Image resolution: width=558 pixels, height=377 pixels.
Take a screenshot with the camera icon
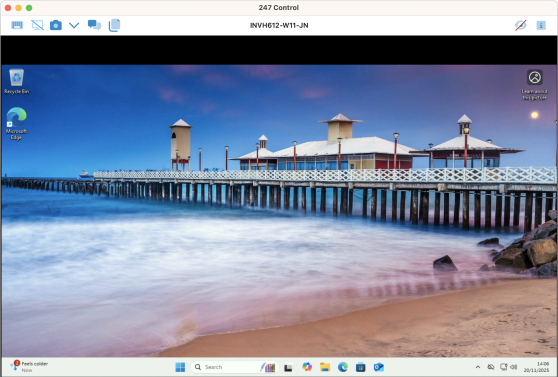pos(56,25)
